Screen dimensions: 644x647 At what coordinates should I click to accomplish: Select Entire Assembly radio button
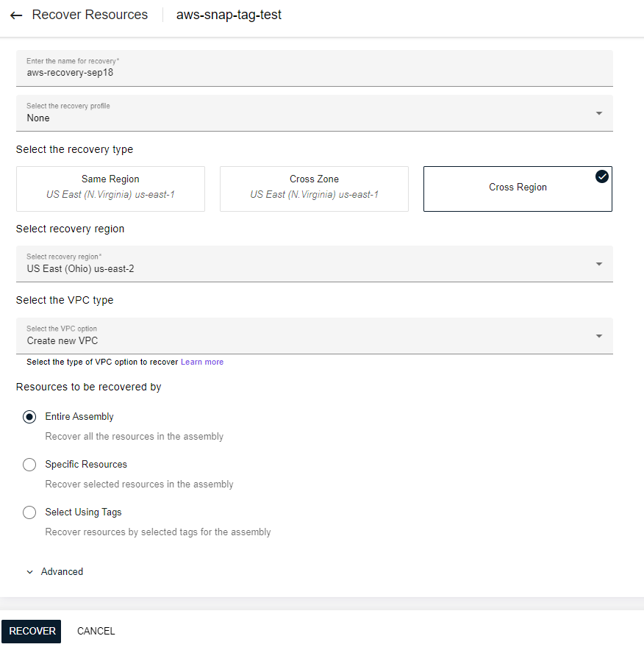pos(29,417)
